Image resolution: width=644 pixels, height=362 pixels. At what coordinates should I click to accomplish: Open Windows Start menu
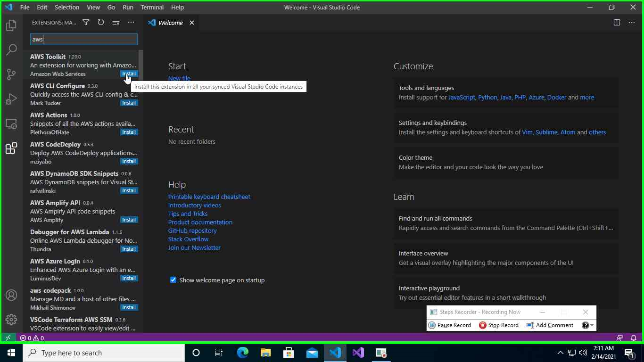[x=11, y=353]
